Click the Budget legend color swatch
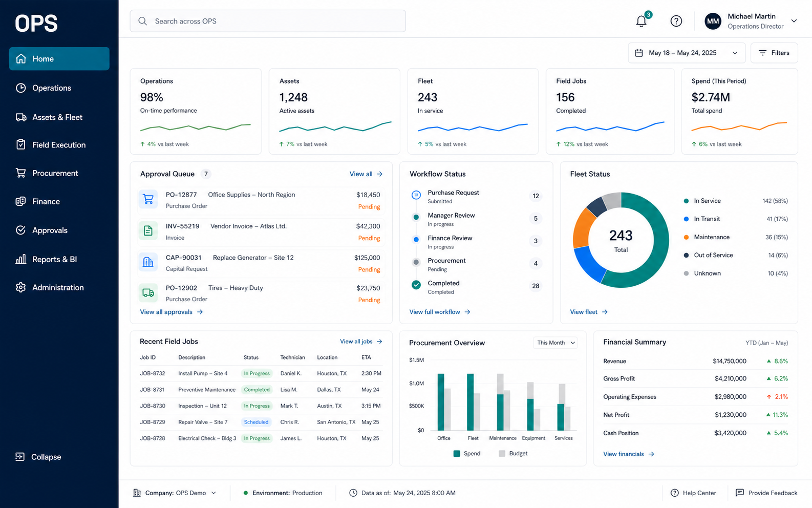 [x=502, y=454]
